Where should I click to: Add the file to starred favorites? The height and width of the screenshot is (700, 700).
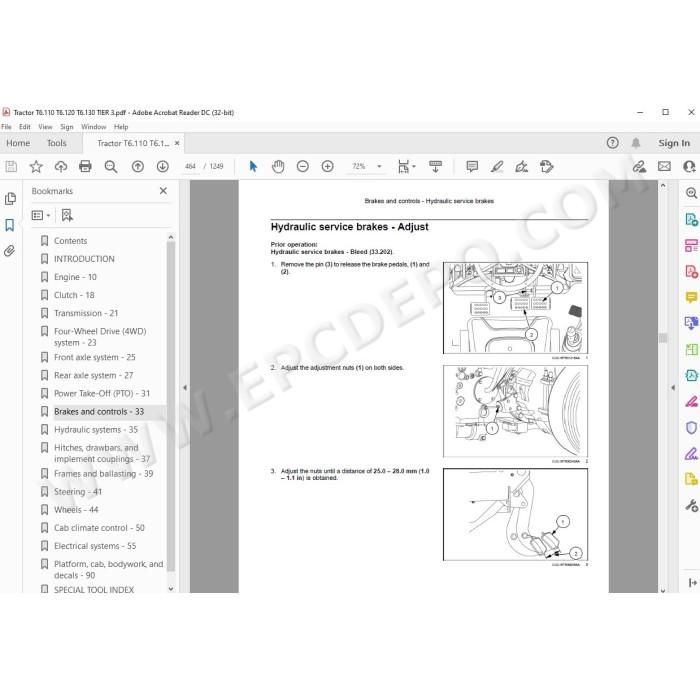pyautogui.click(x=36, y=167)
